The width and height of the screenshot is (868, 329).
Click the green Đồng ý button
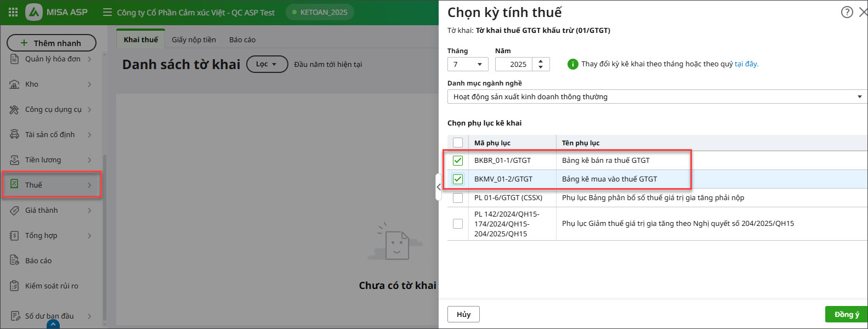[846, 314]
